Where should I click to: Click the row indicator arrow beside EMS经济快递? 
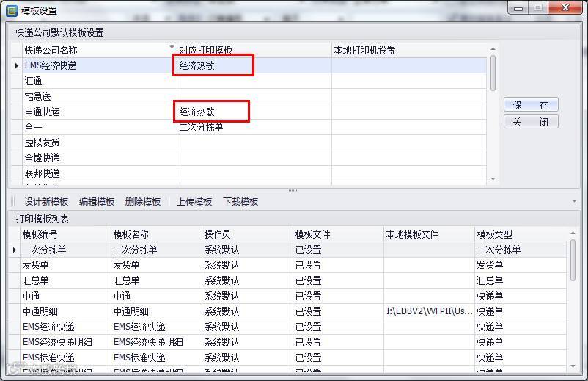click(17, 65)
